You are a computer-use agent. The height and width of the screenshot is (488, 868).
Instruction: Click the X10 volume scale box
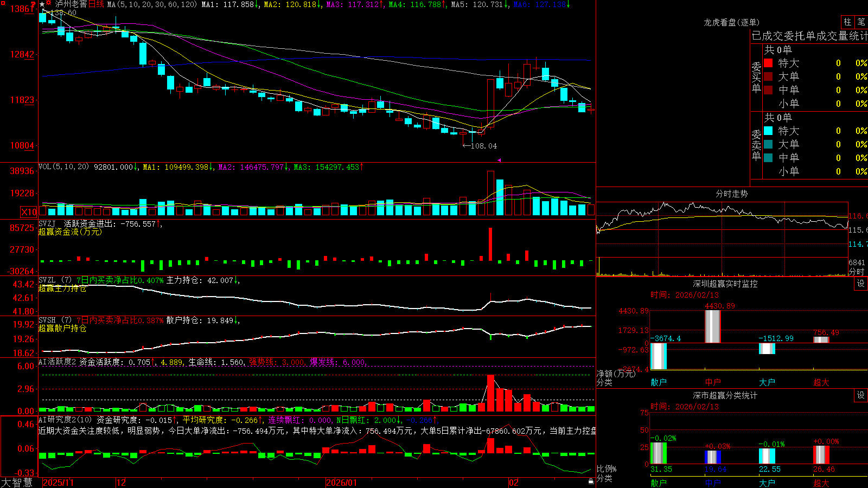(29, 212)
